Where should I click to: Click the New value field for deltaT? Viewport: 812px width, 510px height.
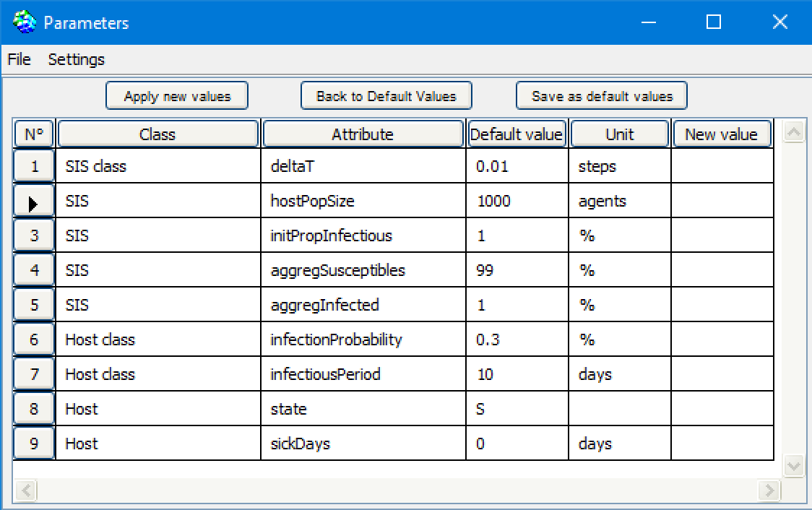point(722,166)
